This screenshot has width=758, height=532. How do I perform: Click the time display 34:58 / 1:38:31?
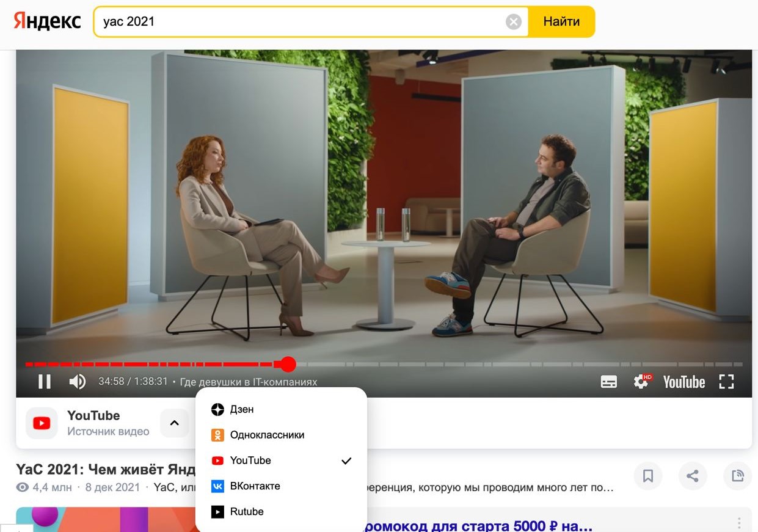[133, 382]
